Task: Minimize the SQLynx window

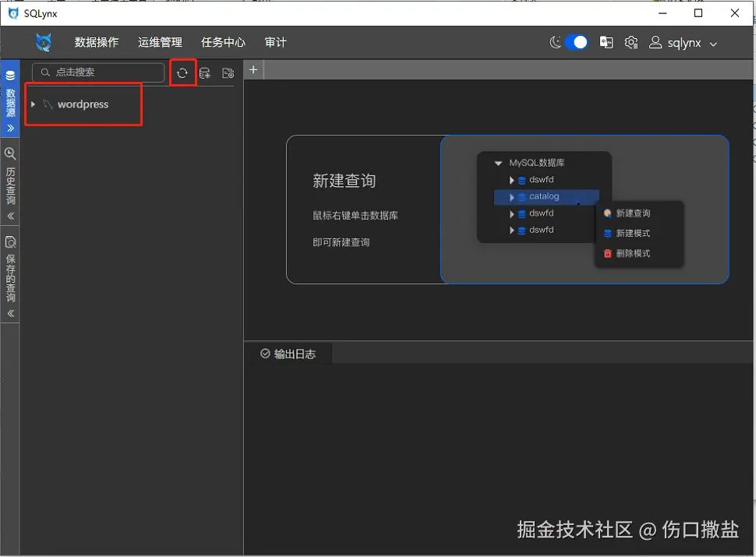Action: click(662, 13)
